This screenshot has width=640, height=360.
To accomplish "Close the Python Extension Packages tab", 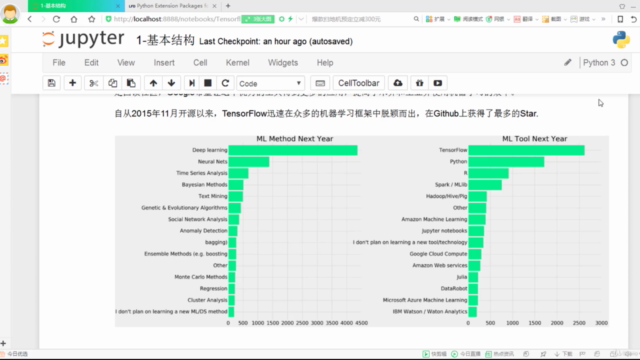I will click(214, 6).
